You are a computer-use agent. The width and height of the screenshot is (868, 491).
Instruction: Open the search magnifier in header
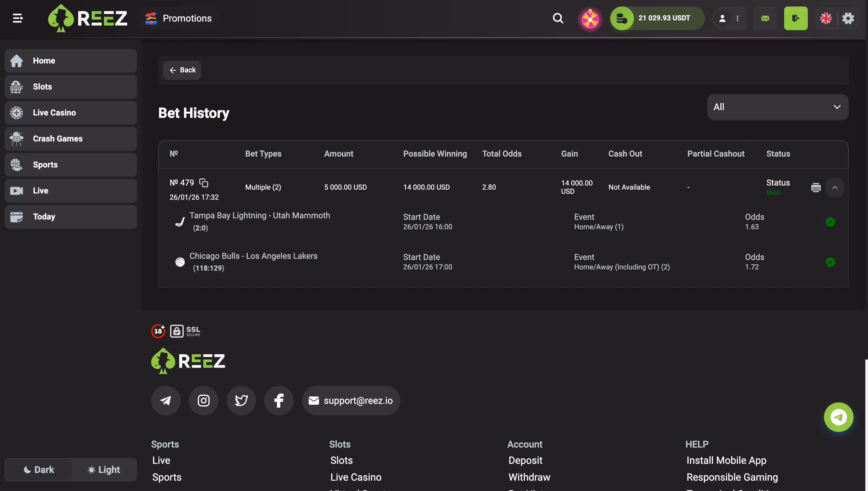(558, 18)
